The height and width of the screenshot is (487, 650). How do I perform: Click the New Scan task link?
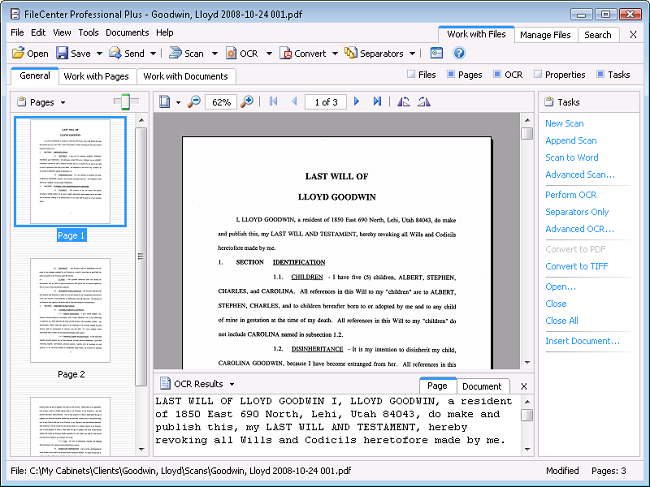pos(564,124)
